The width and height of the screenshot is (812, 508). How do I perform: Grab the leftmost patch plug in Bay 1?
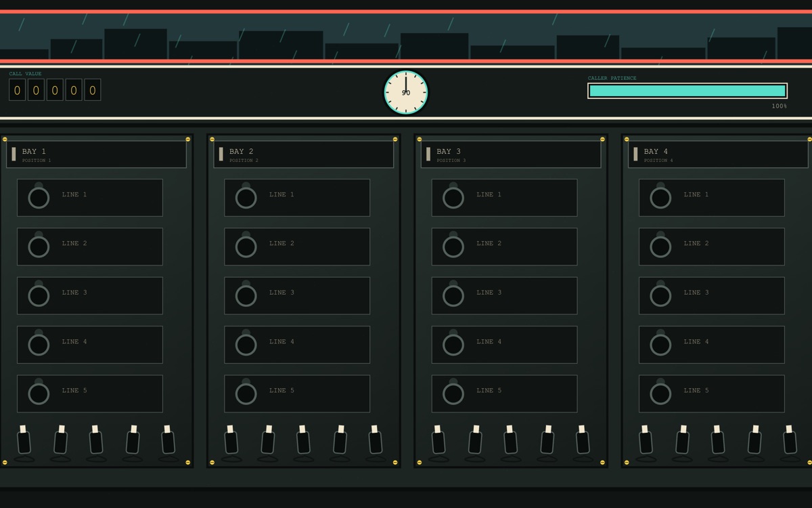24,440
